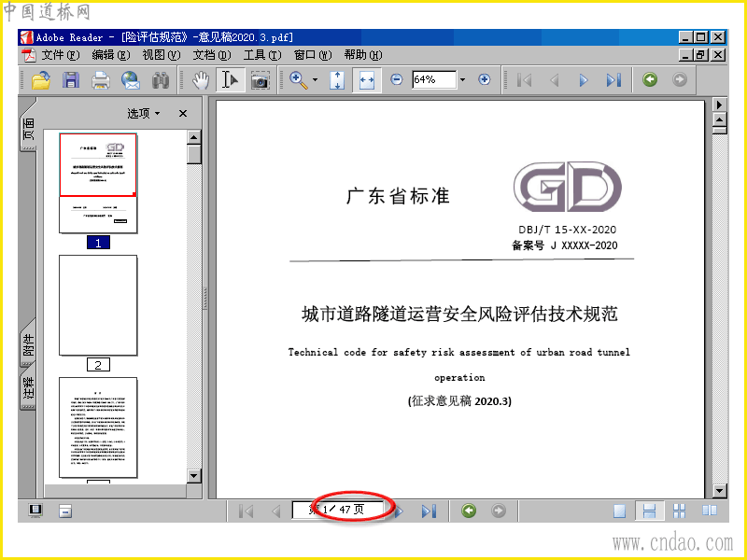The width and height of the screenshot is (747, 560).
Task: Switch to Continuous Facing layout
Action: coord(679,511)
